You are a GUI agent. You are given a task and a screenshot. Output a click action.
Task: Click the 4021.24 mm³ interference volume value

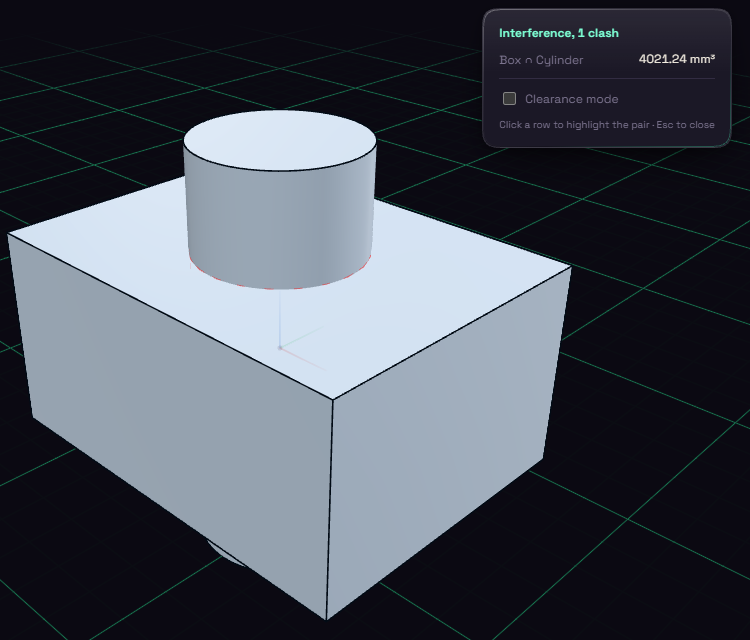point(677,59)
